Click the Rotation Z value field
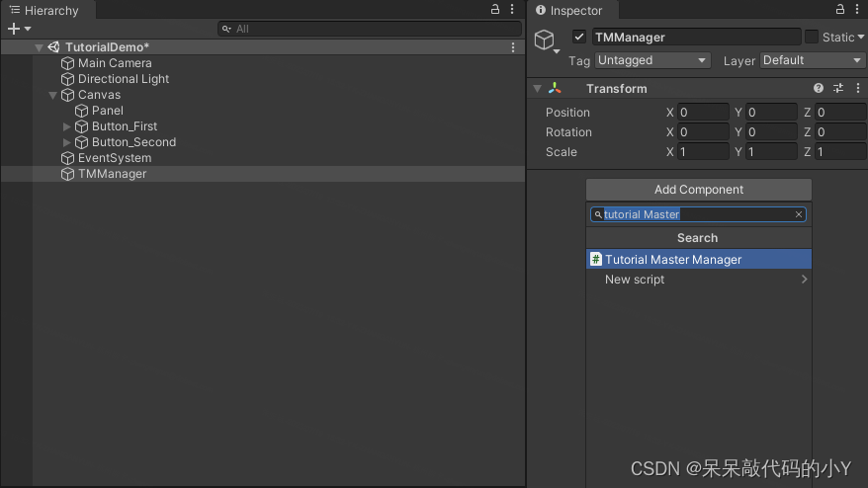Screen dimensions: 868x488 click(840, 132)
